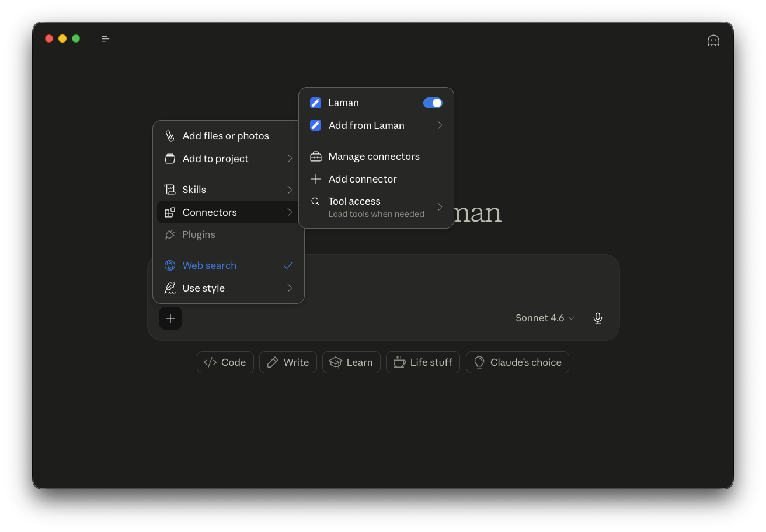Expand the Tool access submenu chevron

click(440, 207)
